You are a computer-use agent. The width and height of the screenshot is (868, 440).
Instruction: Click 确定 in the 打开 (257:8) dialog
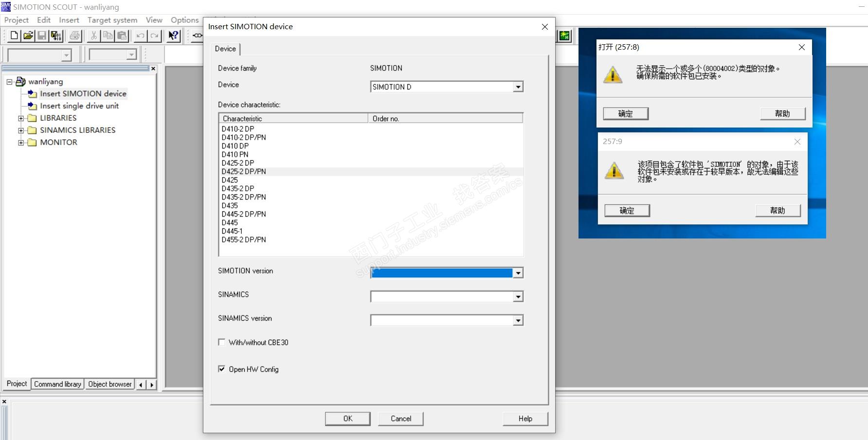(x=626, y=113)
